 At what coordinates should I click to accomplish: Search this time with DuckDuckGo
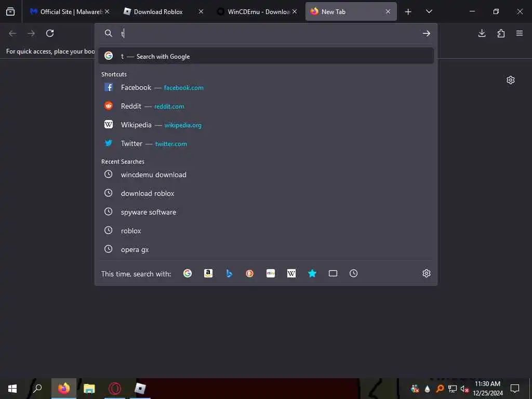click(x=250, y=273)
